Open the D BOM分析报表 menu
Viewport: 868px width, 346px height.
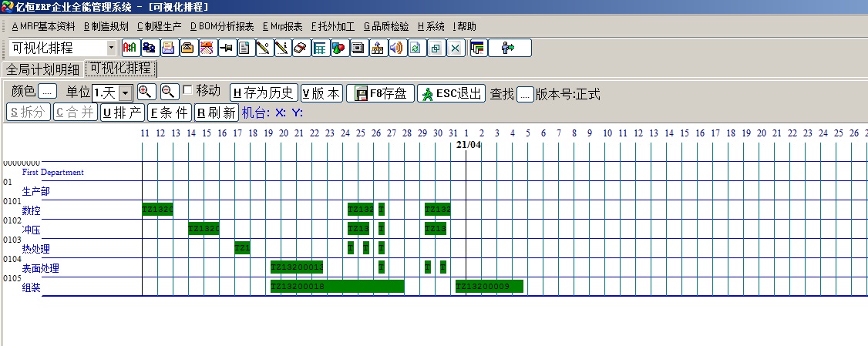pos(222,26)
